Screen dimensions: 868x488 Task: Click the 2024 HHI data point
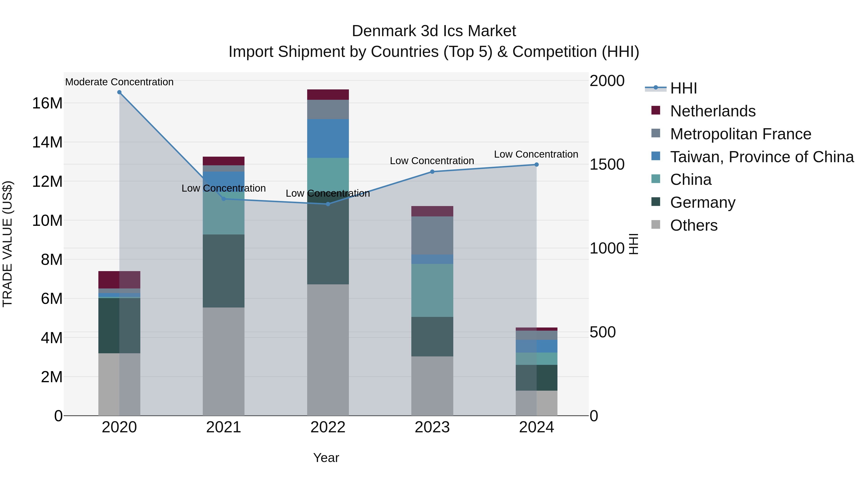(536, 165)
